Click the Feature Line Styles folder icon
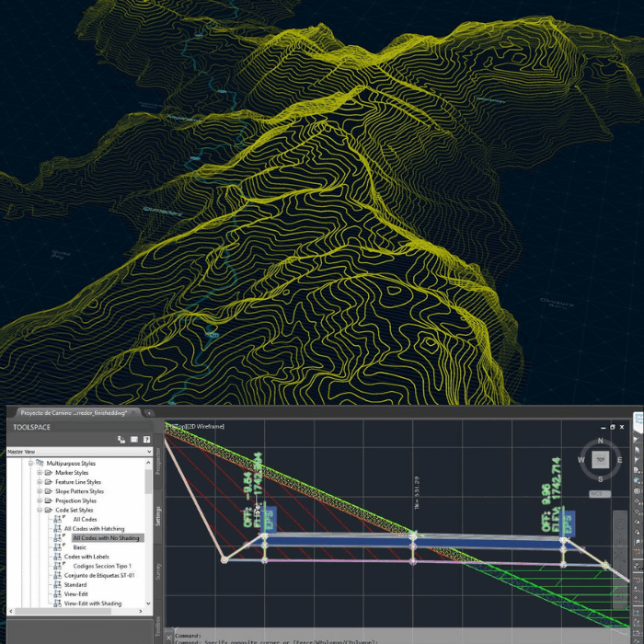This screenshot has height=644, width=644. [x=49, y=482]
